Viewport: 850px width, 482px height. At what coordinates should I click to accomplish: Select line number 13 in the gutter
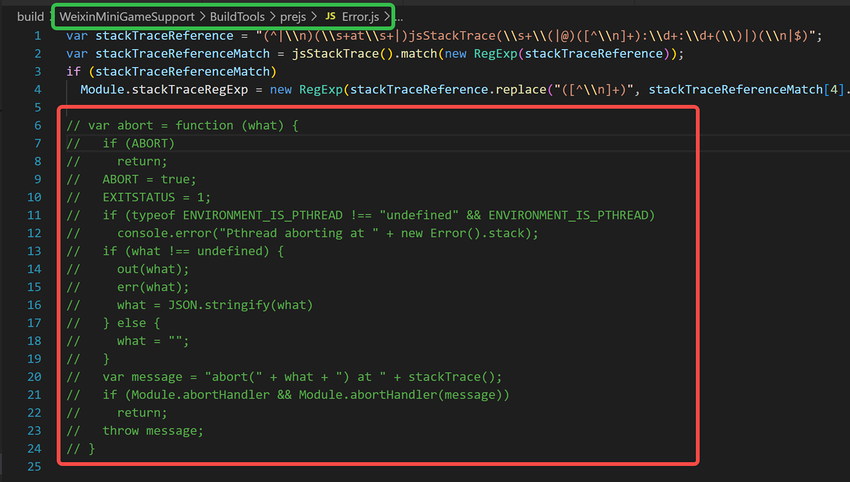[35, 251]
